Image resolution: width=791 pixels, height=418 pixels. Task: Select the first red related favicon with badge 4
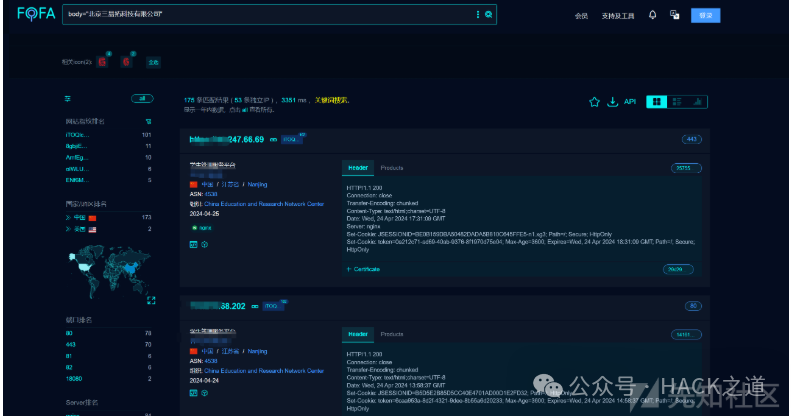coord(102,62)
